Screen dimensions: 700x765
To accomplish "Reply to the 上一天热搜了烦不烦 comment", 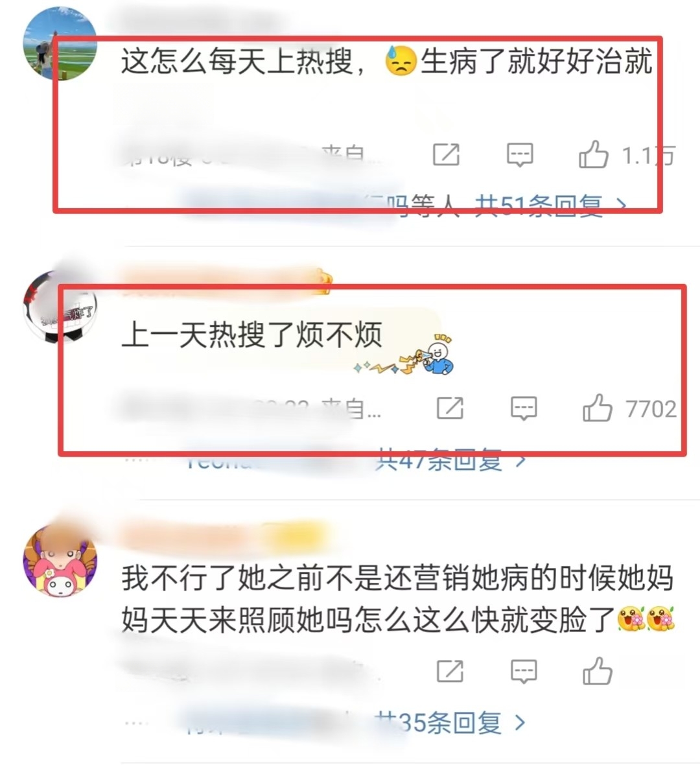I will pos(524,408).
